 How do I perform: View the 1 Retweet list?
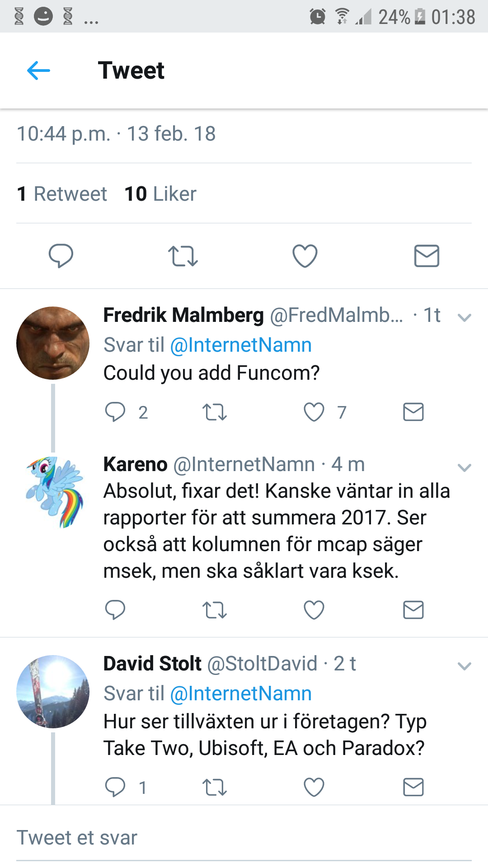click(x=62, y=194)
